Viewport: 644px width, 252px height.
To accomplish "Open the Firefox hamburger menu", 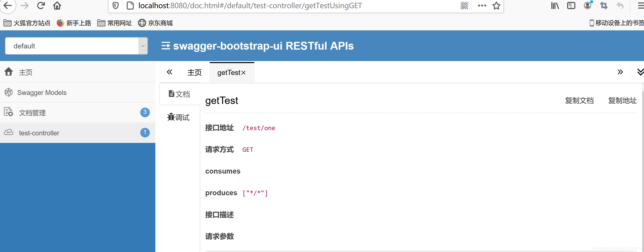I will pos(641,6).
